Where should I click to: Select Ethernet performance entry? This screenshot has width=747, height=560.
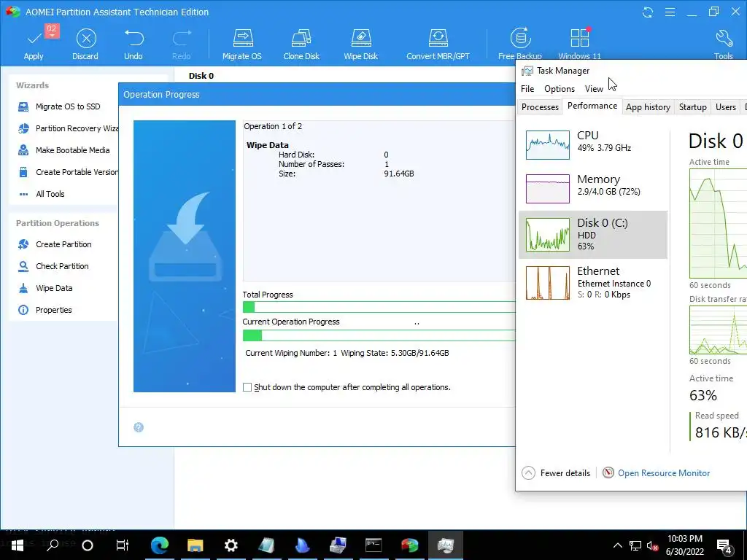pos(592,282)
